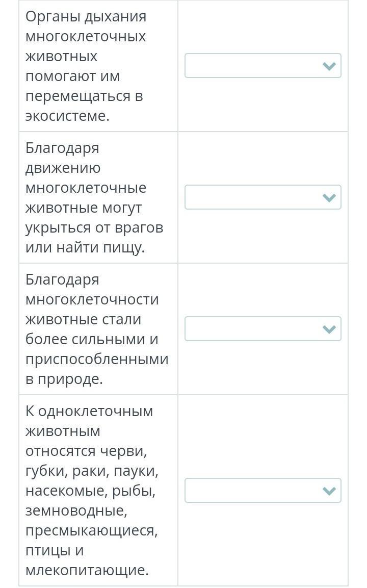Open the dropdown for 'Благодаря многоклеточности' statement

(263, 329)
